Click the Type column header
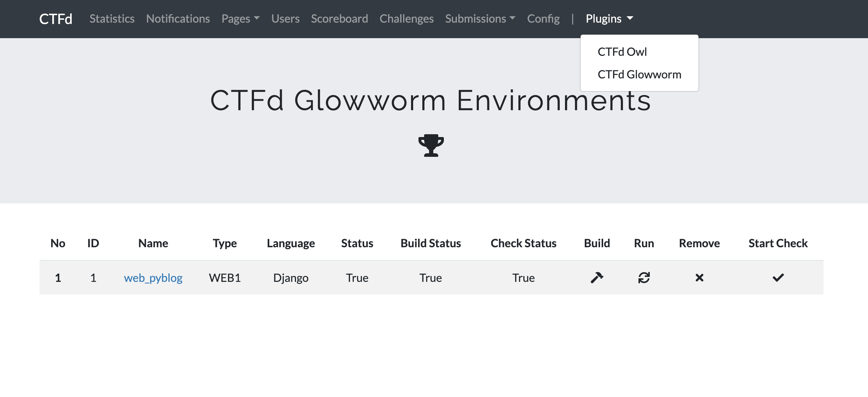 (225, 243)
